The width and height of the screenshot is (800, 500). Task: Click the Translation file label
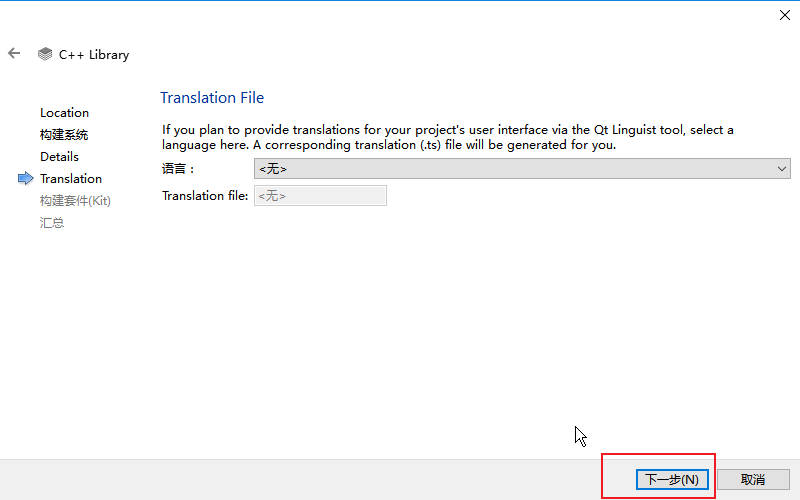205,196
